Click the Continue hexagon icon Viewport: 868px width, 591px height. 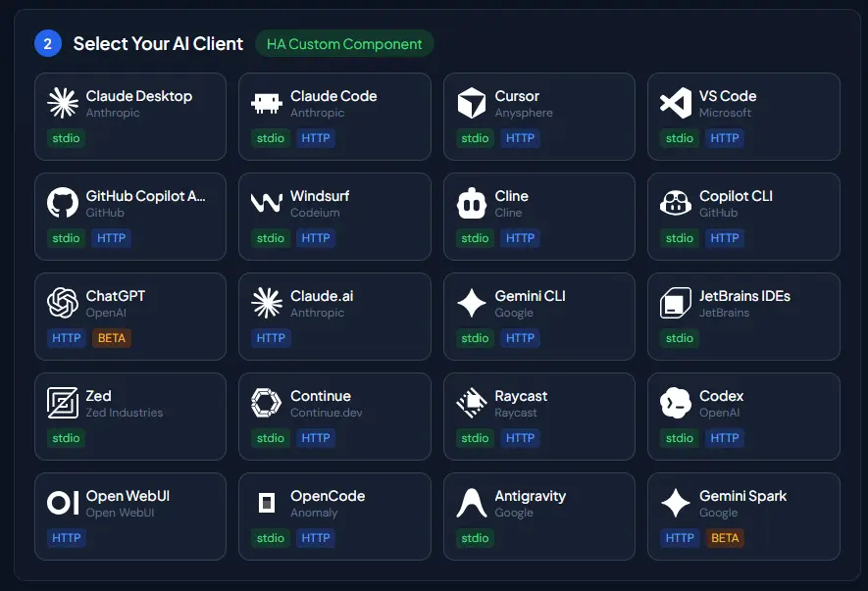267,403
